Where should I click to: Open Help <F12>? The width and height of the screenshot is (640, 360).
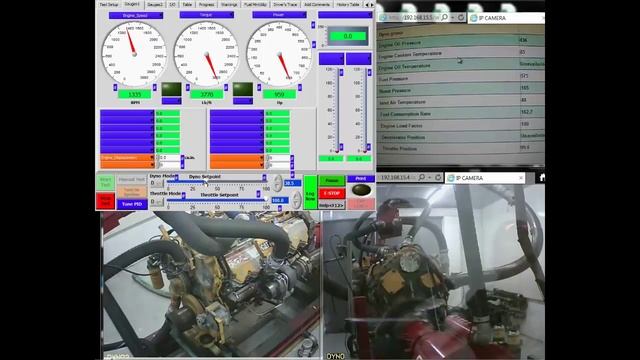pos(332,205)
